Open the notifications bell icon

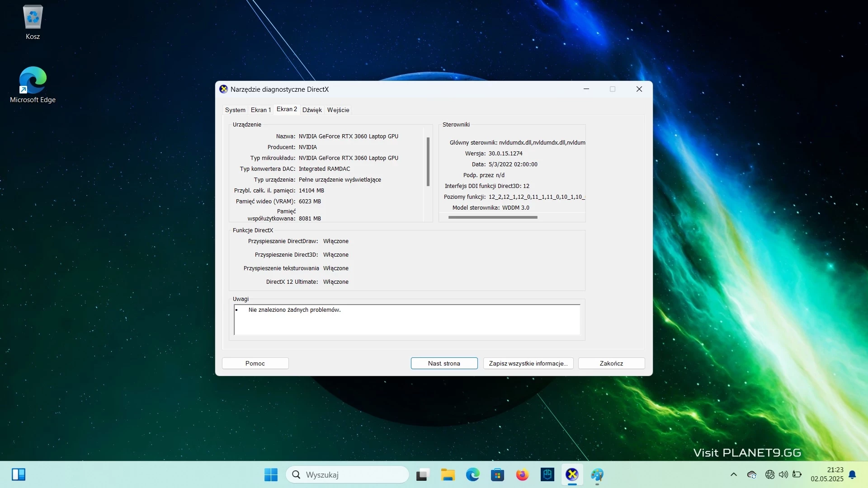[x=852, y=474]
